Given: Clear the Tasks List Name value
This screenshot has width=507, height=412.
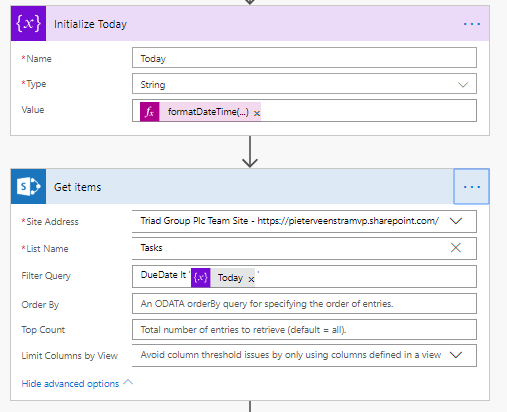Looking at the screenshot, I should (456, 248).
